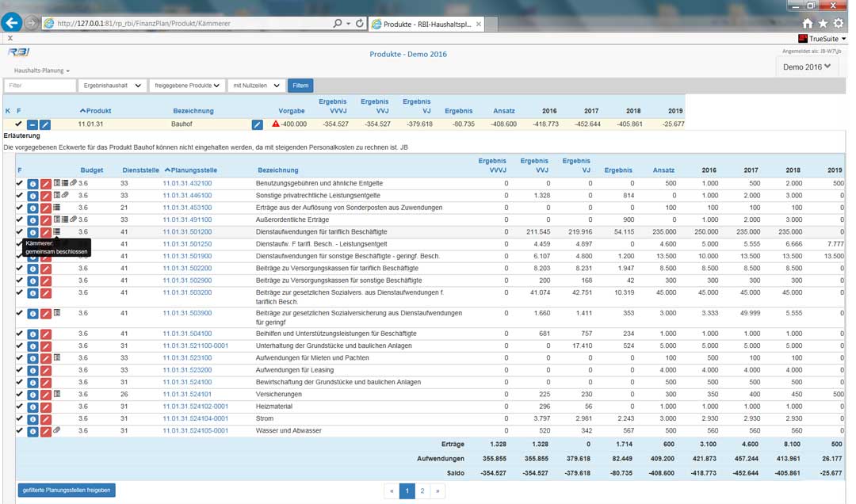Open address bar search dropdown arrow
Screen dimensions: 856x504
point(348,24)
